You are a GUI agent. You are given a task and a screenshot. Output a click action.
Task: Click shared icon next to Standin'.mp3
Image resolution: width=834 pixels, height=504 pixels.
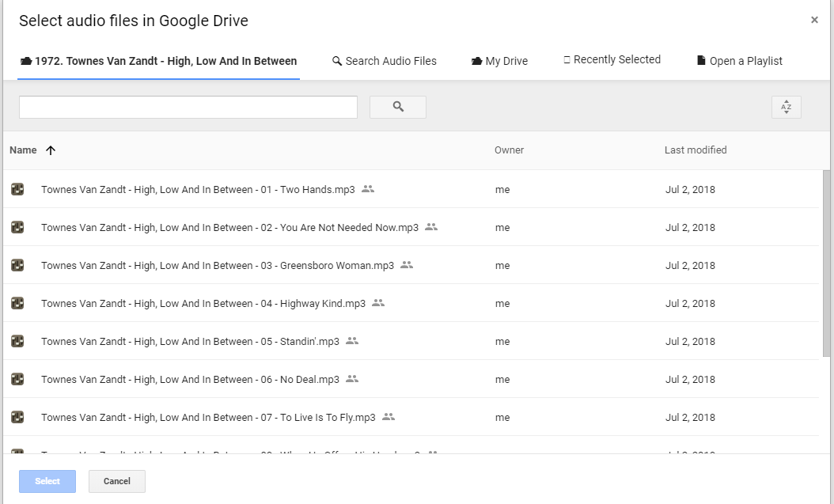click(x=352, y=341)
